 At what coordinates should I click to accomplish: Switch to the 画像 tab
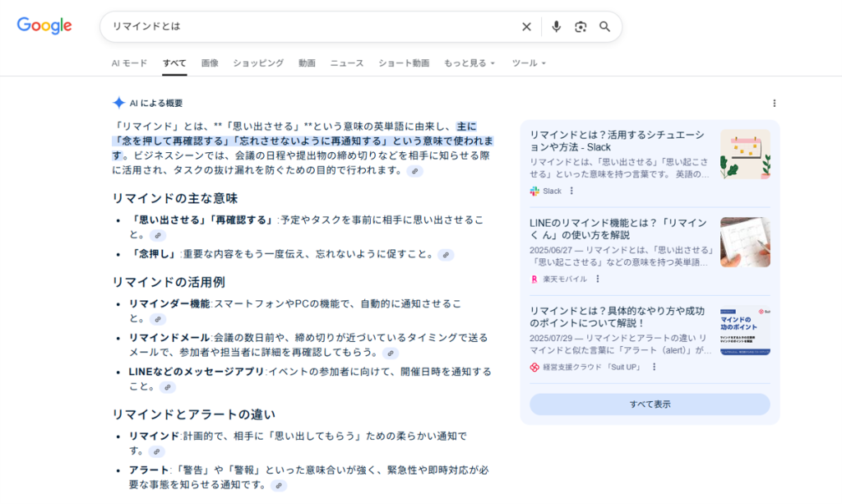pyautogui.click(x=210, y=63)
